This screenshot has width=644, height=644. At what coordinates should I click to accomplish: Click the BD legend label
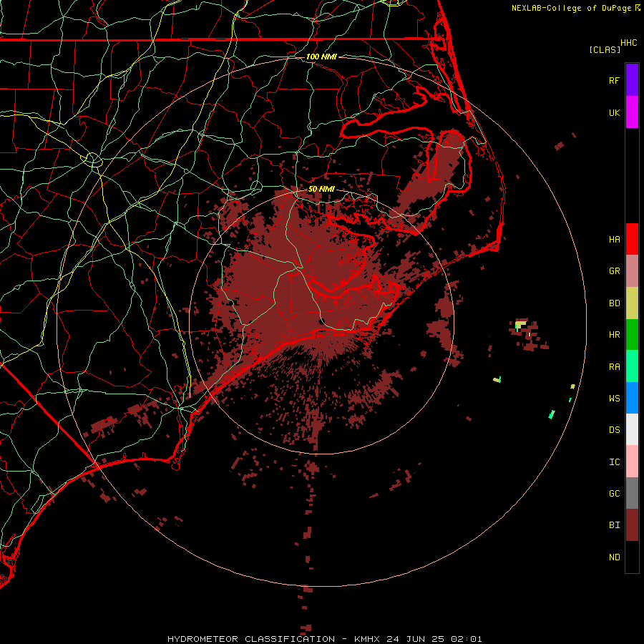[614, 303]
